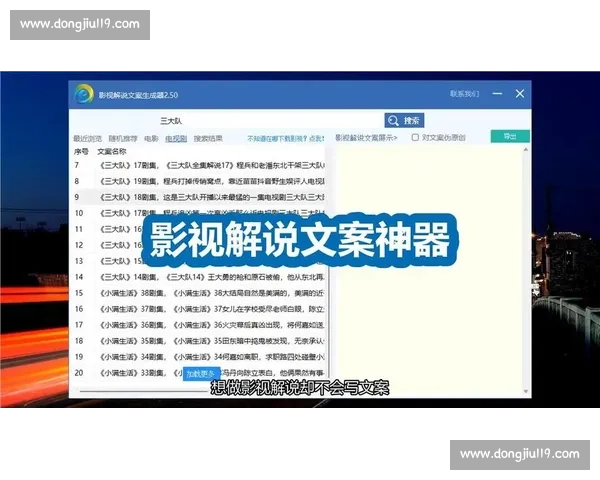The image size is (600, 480).
Task: Click 影视解说文案展示 label
Action: click(x=366, y=137)
